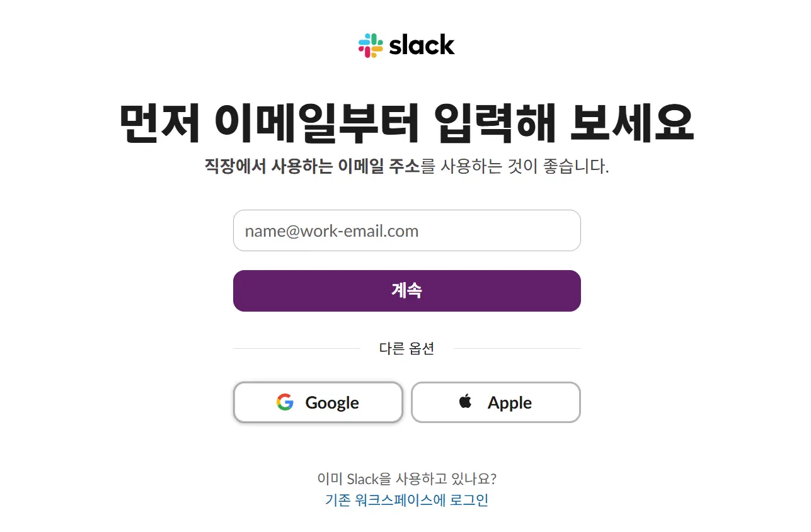Click the divider line right of "다른 옵션"
The image size is (811, 532).
[x=517, y=348]
